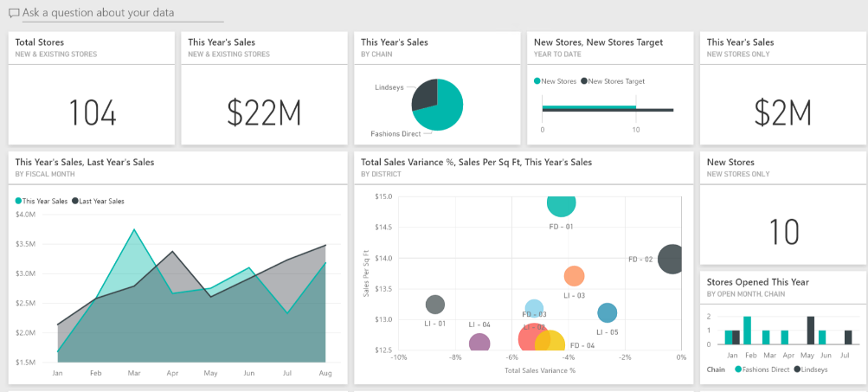This screenshot has height=392, width=868.
Task: Click the Jan label on the area chart axis
Action: tap(58, 374)
